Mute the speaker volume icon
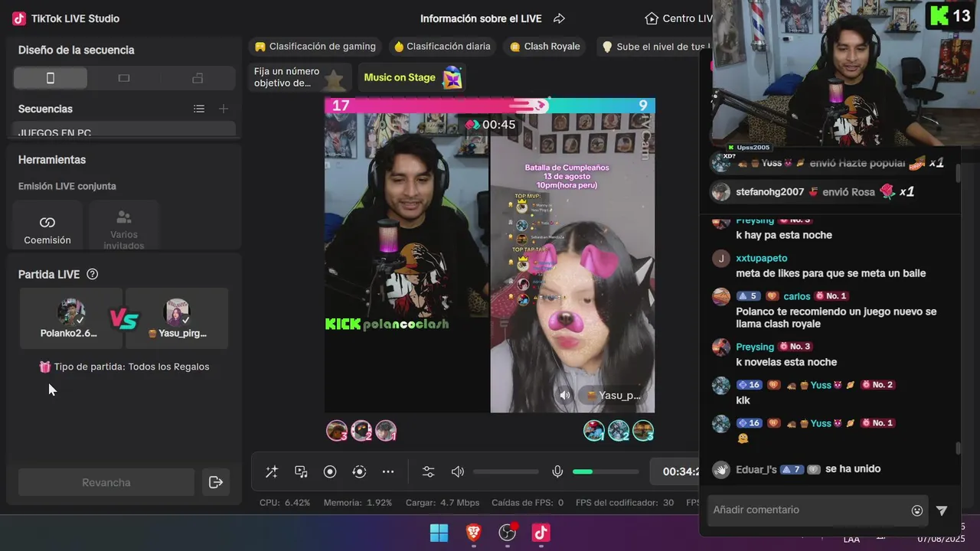The height and width of the screenshot is (551, 980). pos(458,472)
